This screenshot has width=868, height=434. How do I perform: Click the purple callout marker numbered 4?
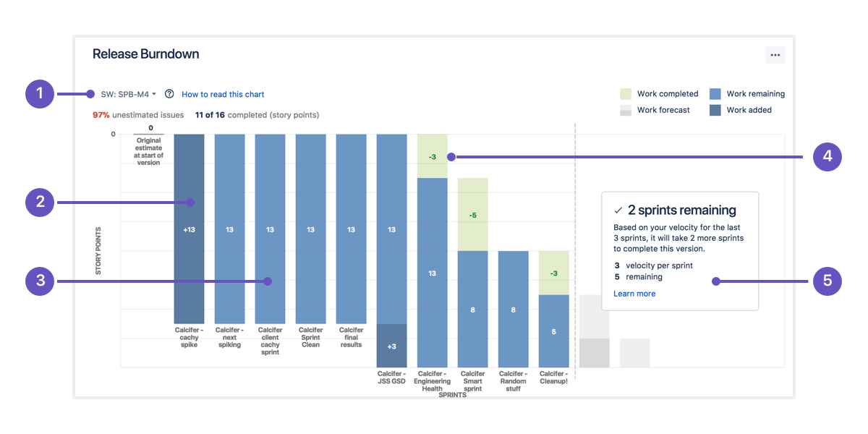(x=827, y=156)
